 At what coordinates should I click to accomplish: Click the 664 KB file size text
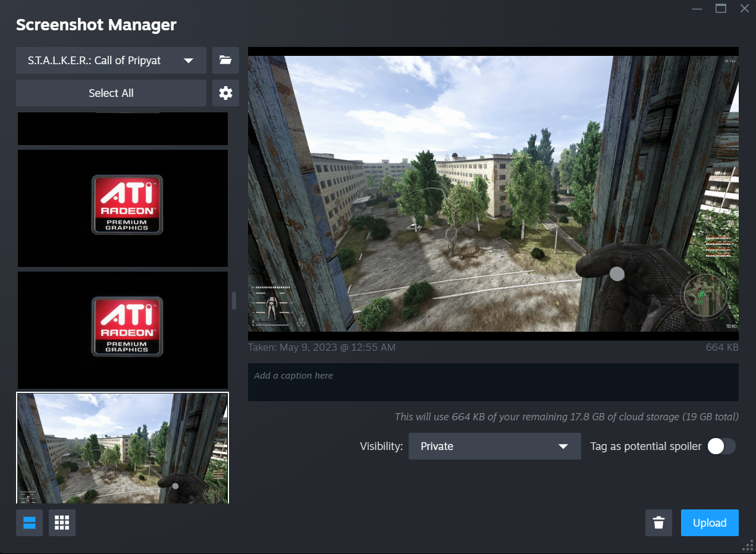pyautogui.click(x=722, y=347)
